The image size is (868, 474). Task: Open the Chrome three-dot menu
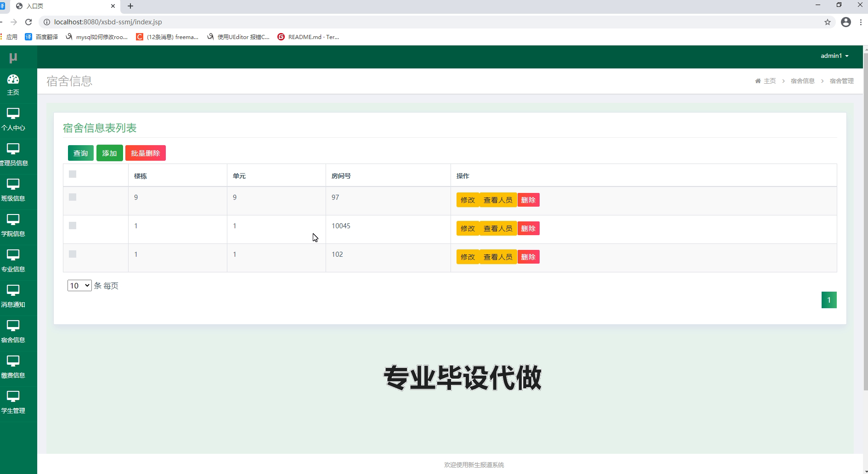[x=861, y=22]
